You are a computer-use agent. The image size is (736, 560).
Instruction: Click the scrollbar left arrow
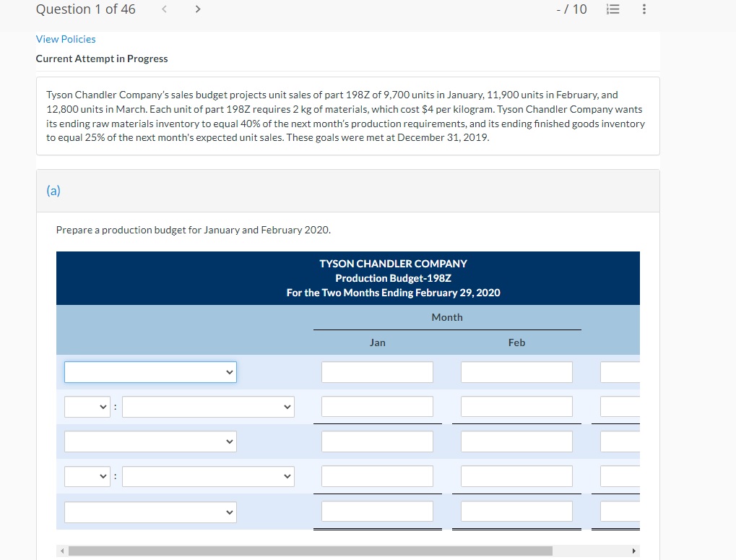[x=64, y=551]
